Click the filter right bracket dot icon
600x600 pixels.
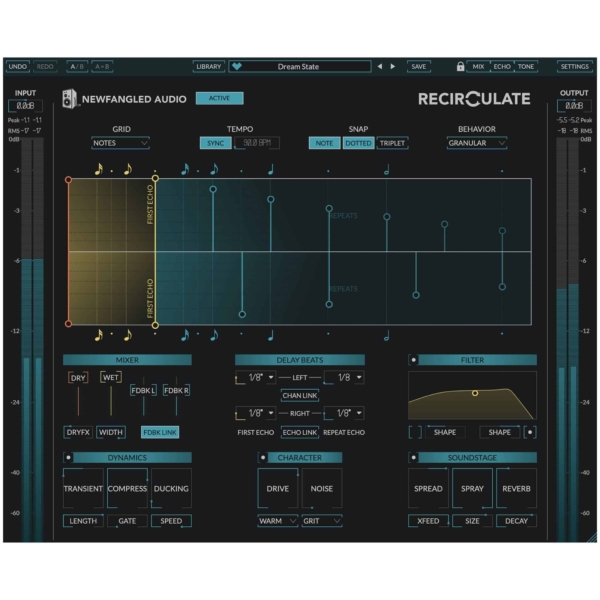[530, 432]
